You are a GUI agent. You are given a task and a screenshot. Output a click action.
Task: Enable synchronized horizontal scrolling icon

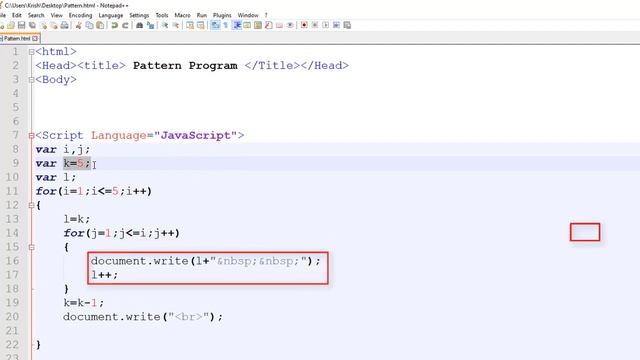pyautogui.click(x=200, y=25)
